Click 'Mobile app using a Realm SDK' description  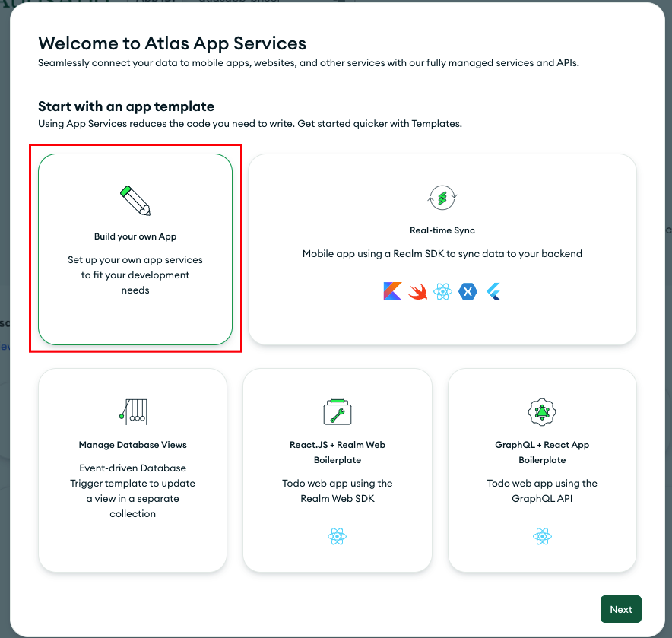[x=442, y=253]
